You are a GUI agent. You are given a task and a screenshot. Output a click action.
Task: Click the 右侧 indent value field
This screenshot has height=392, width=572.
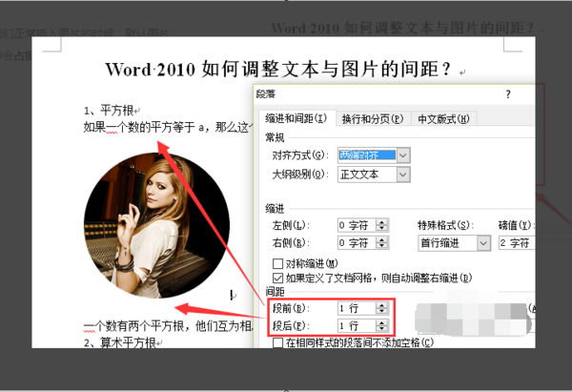(x=357, y=242)
